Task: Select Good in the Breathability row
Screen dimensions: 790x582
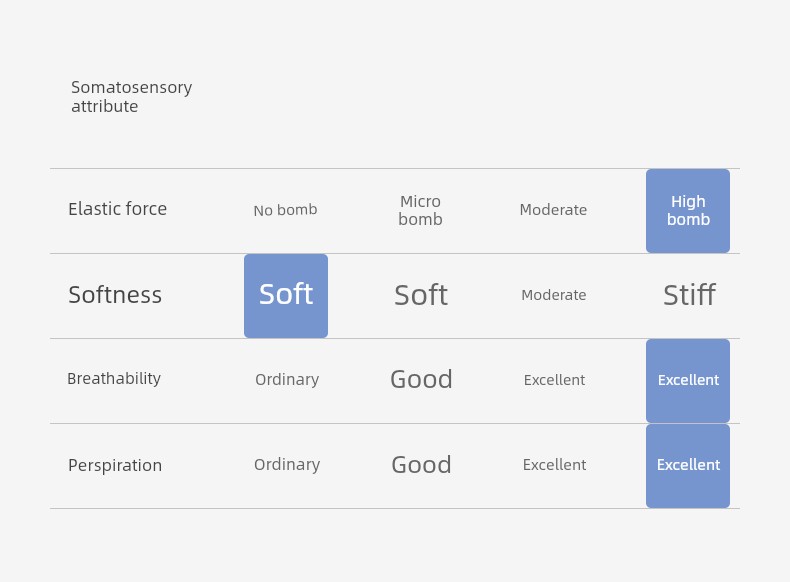Action: tap(421, 379)
